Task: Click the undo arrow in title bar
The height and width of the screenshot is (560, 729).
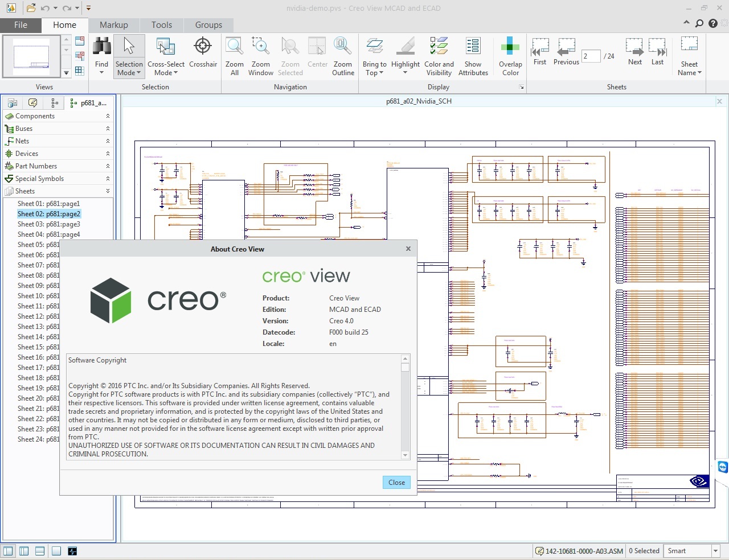Action: 45,8
